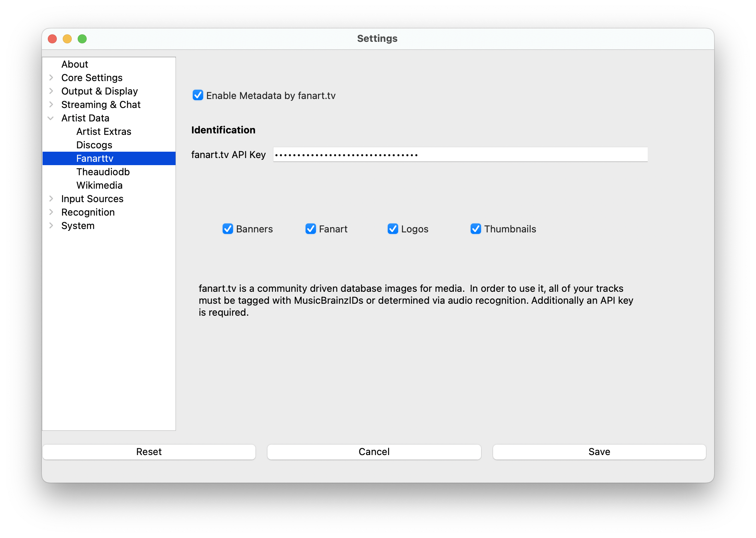Toggle the Fanart checkbox
This screenshot has width=756, height=538.
click(x=311, y=229)
